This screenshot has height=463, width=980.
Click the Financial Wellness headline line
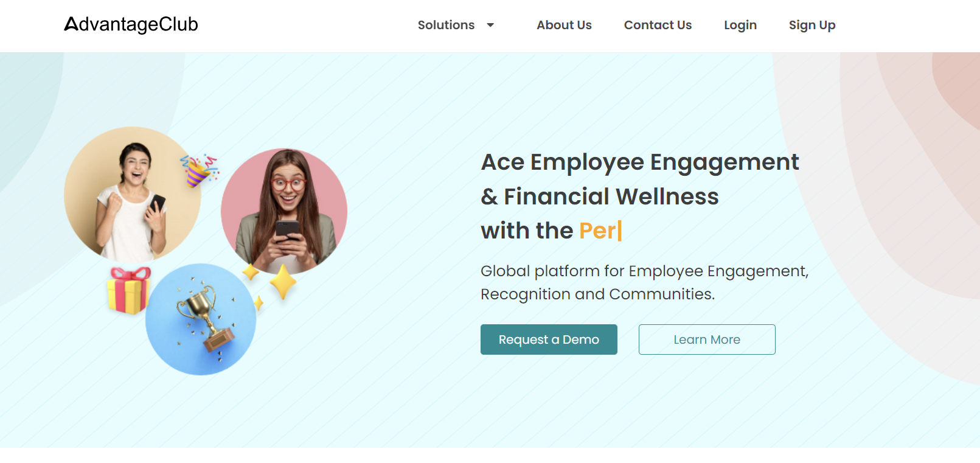tap(599, 197)
